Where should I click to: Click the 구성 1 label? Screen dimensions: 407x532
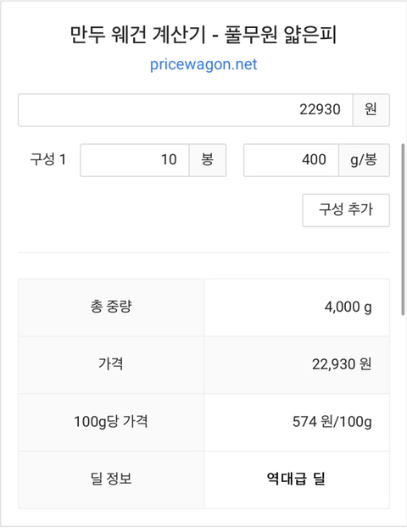47,159
